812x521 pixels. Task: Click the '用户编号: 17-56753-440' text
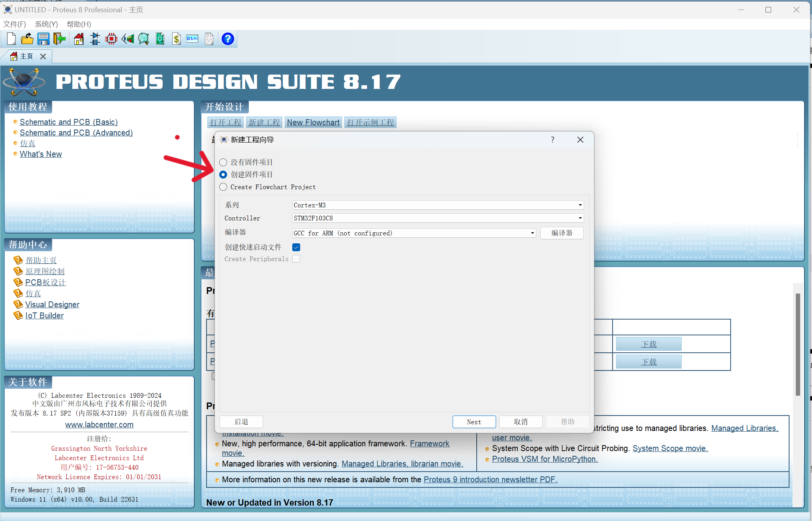100,467
